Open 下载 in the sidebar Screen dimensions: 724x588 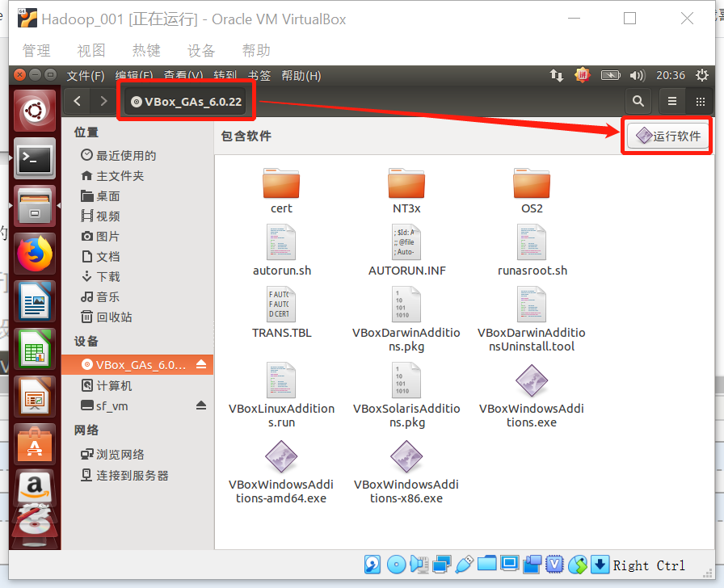100,276
